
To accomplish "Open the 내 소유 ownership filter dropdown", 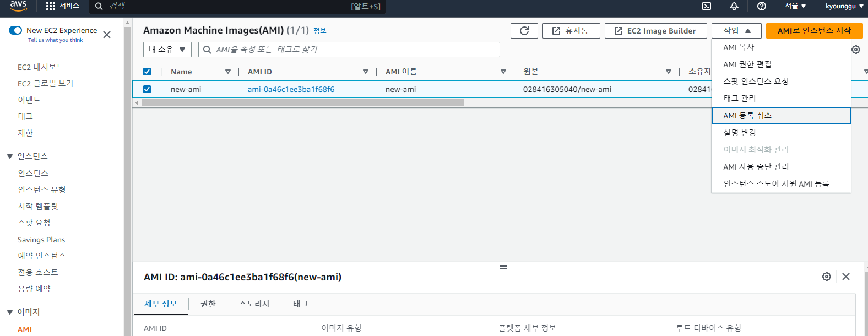I will click(x=167, y=50).
